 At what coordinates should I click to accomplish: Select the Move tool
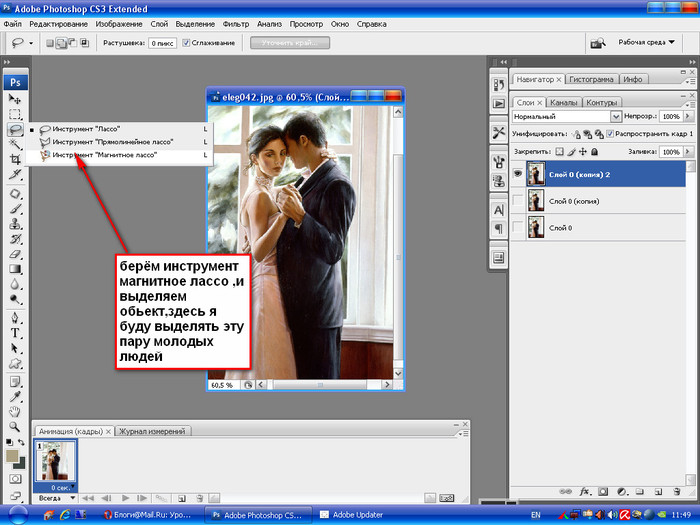(x=15, y=99)
